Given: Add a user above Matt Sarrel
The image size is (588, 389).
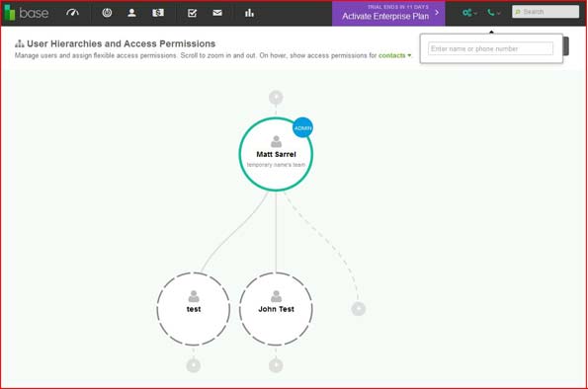Looking at the screenshot, I should coord(276,98).
